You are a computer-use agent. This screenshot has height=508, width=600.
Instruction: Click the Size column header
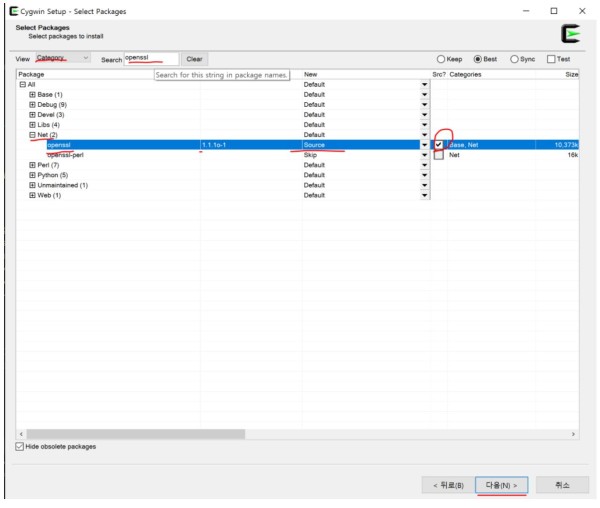(x=571, y=74)
